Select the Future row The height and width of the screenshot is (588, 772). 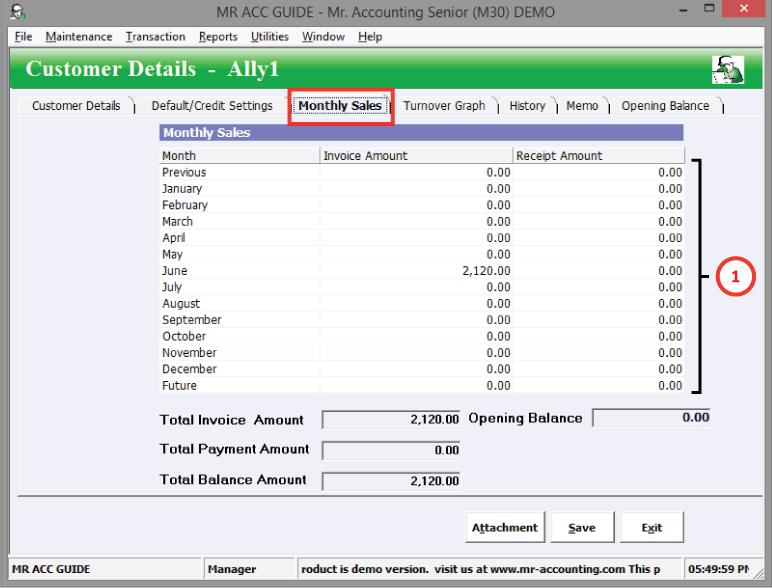pos(421,386)
